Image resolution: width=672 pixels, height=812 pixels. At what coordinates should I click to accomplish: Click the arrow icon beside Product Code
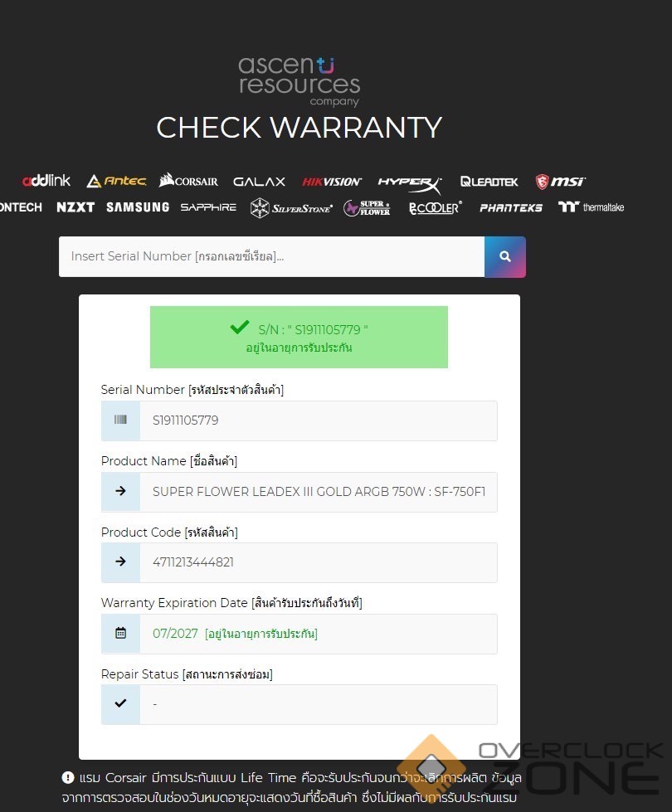(121, 562)
